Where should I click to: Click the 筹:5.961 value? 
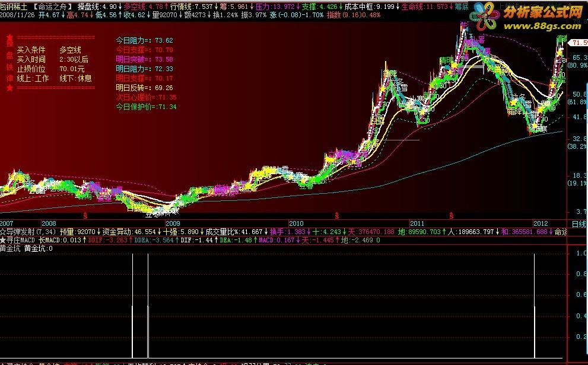pyautogui.click(x=237, y=7)
